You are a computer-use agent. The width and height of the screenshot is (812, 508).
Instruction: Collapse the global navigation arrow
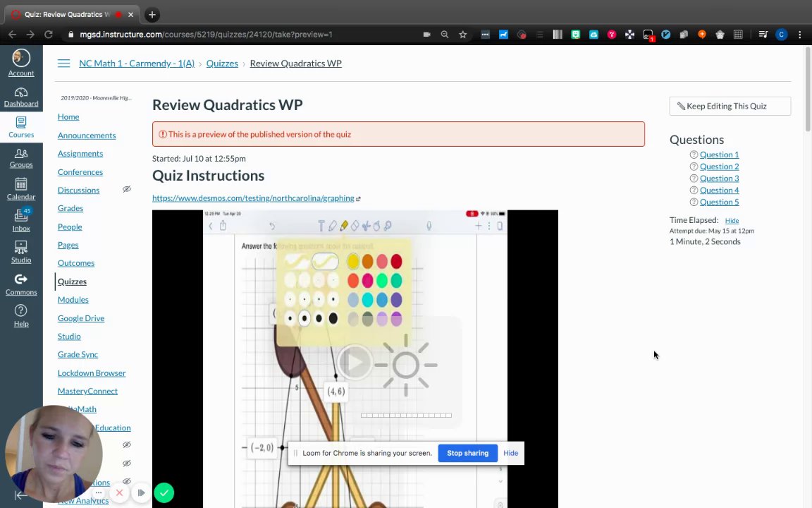tap(20, 495)
